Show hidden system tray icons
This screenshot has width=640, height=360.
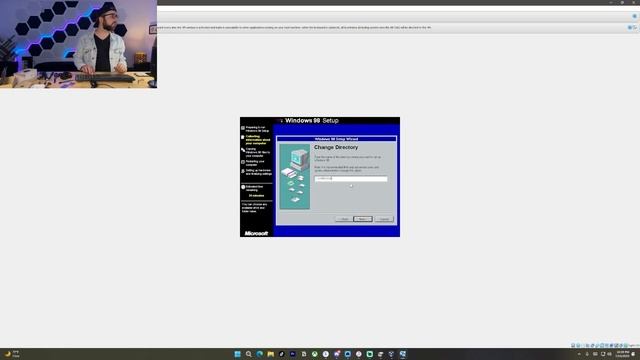pos(579,354)
